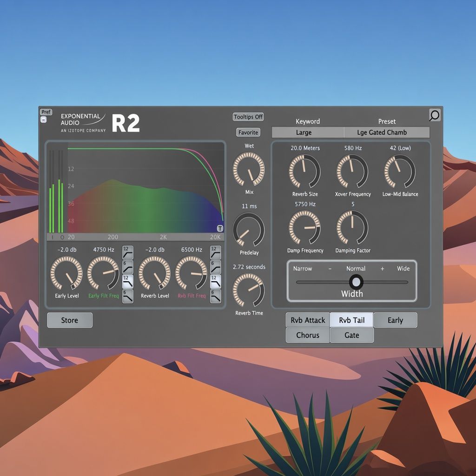Click the 6500 Hz reverb filter value
This screenshot has height=476, width=476.
[192, 250]
